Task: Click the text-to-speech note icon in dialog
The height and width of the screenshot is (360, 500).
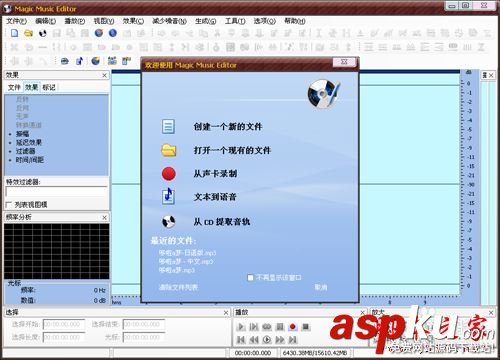Action: click(x=168, y=196)
